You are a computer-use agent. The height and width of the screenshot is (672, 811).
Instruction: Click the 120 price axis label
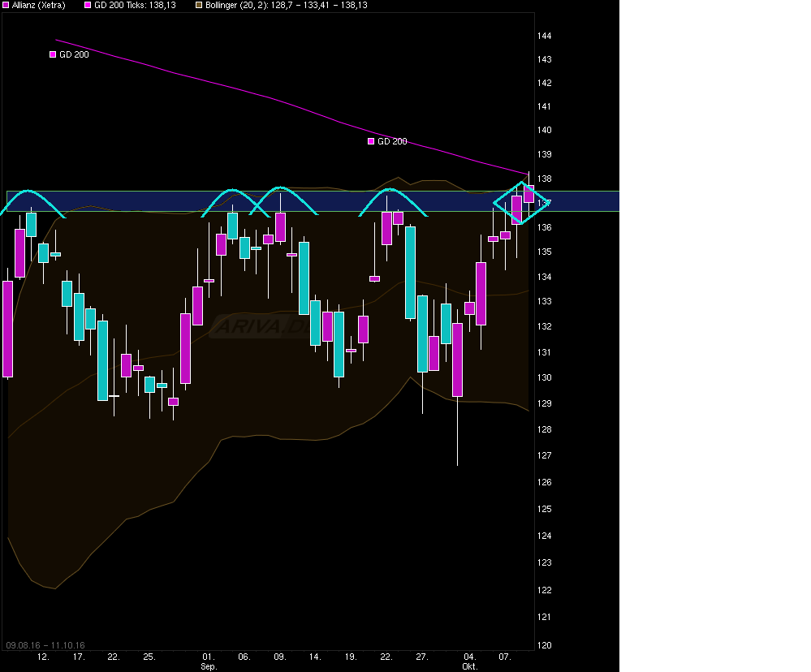(x=544, y=645)
